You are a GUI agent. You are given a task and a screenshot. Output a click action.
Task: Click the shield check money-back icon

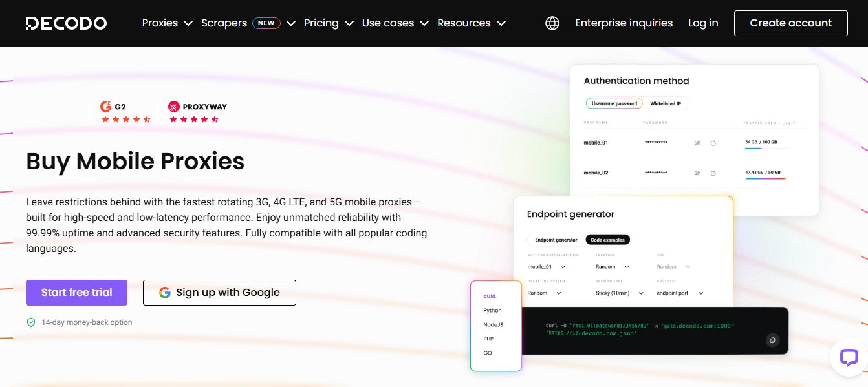[x=31, y=322]
